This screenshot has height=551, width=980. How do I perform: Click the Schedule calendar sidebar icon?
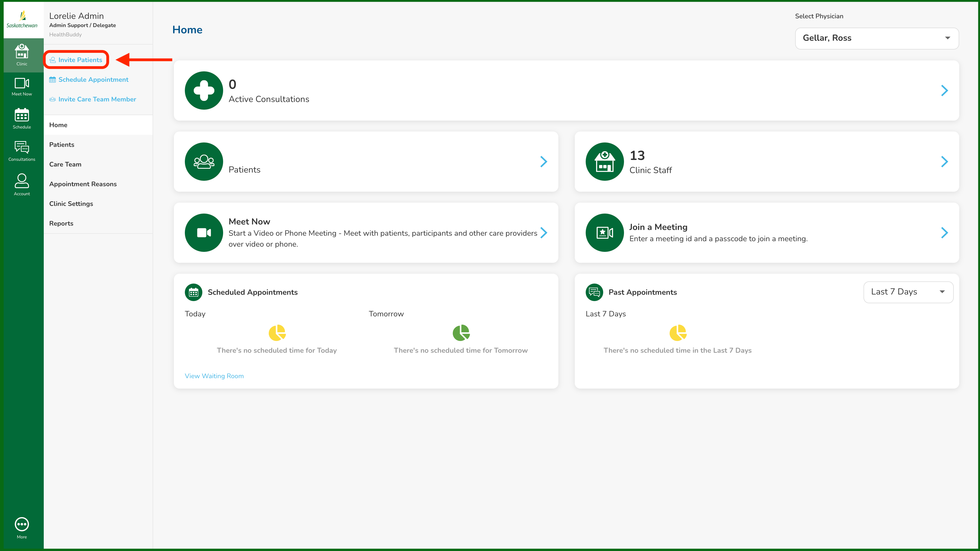tap(22, 118)
